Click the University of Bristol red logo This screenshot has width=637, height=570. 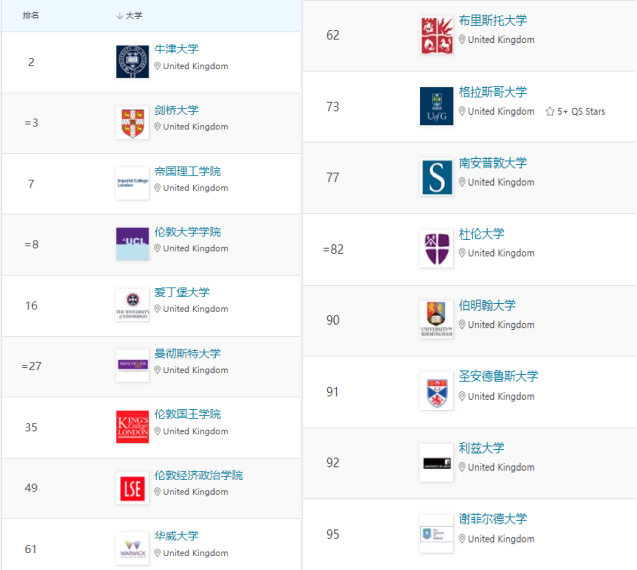tap(436, 36)
